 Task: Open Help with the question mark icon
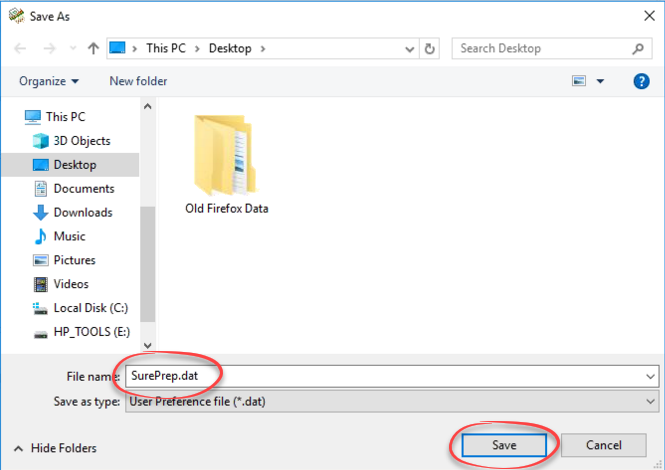pos(641,81)
